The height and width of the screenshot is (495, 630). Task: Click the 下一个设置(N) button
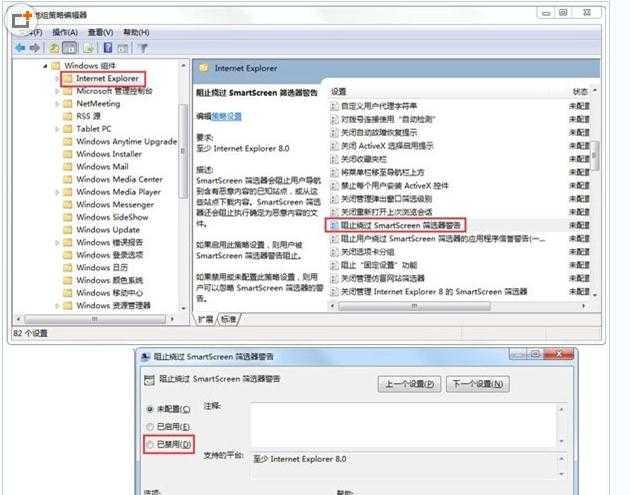[478, 384]
